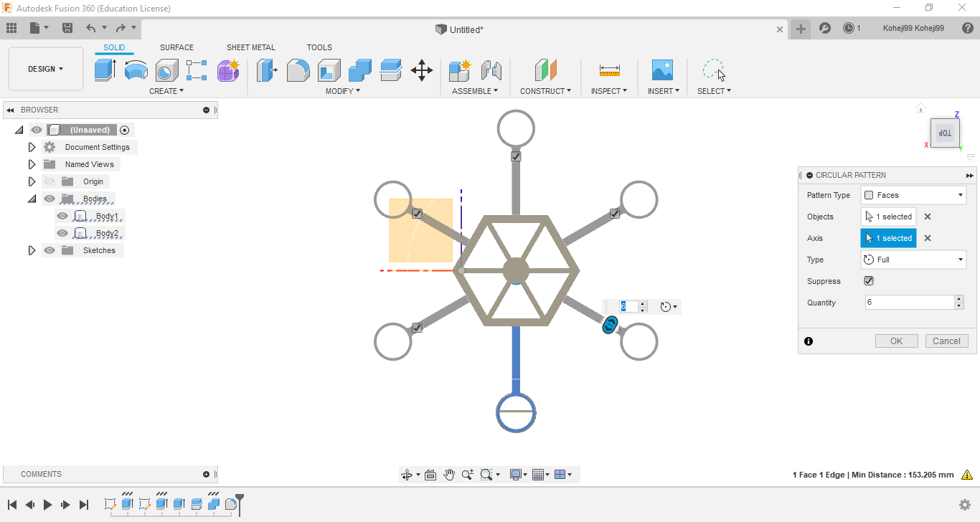The width and height of the screenshot is (980, 522).
Task: Hide Body1 using its eye icon
Action: (x=62, y=216)
